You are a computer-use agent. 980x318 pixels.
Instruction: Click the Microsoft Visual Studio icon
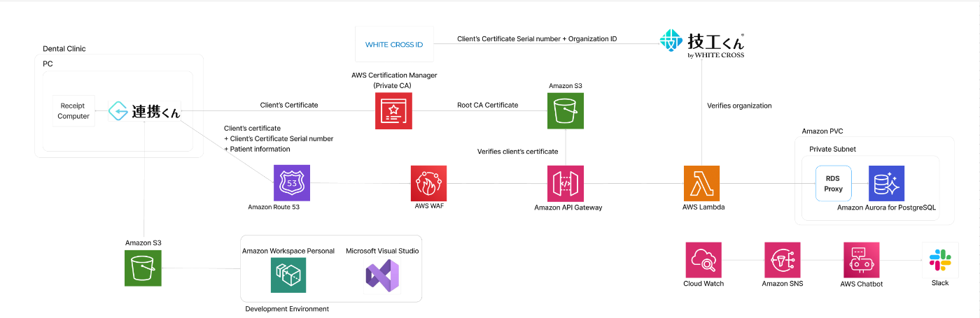click(x=382, y=275)
